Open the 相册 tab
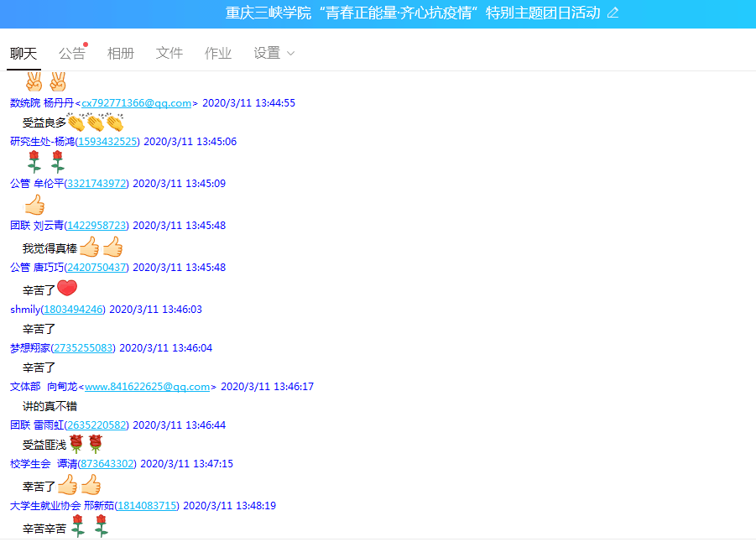Viewport: 756px width, 542px height. [120, 53]
